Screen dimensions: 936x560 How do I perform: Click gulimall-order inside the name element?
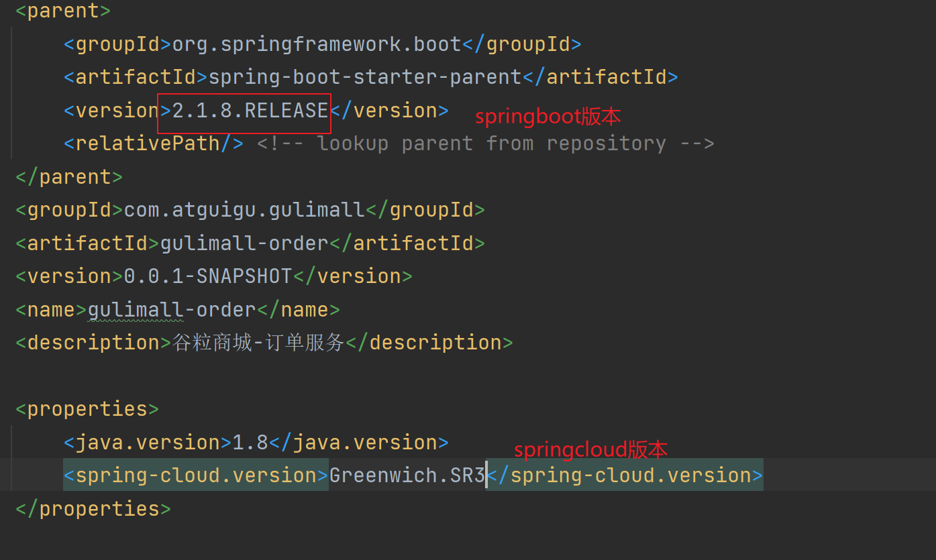pos(172,310)
